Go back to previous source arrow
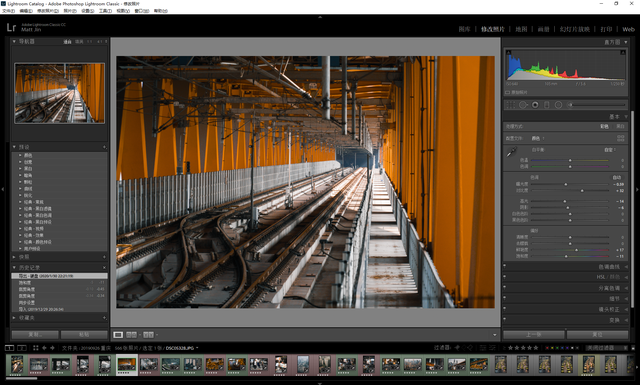This screenshot has height=385, width=640. 44,348
